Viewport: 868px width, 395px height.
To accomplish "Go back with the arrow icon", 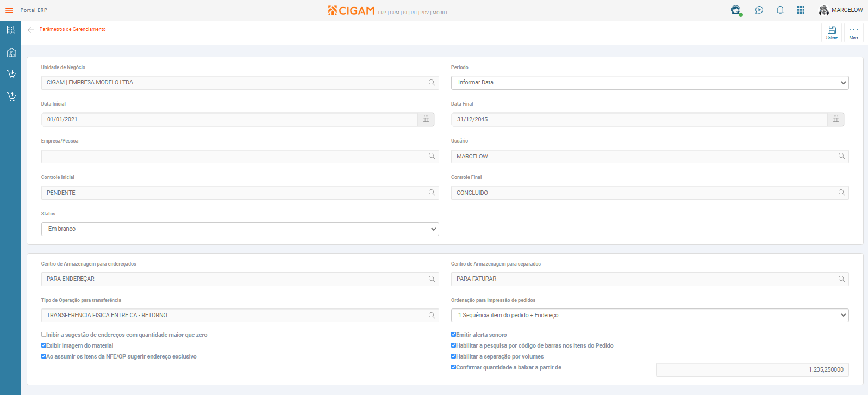I will pyautogui.click(x=31, y=30).
